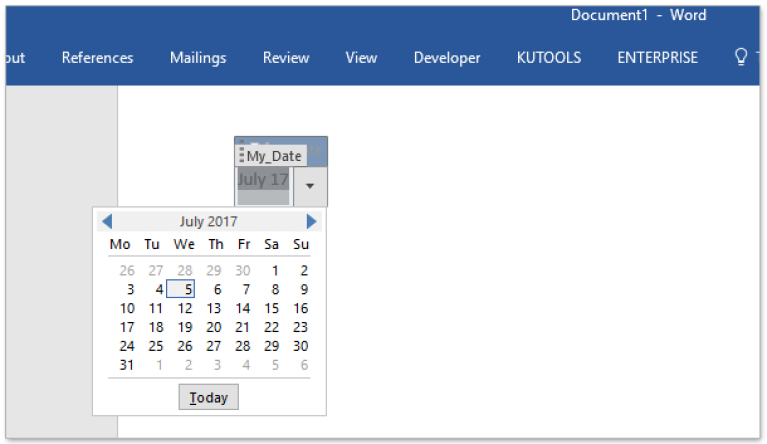Select July 5 in the calendar
Viewport: 767px width, 444px height.
tap(186, 290)
